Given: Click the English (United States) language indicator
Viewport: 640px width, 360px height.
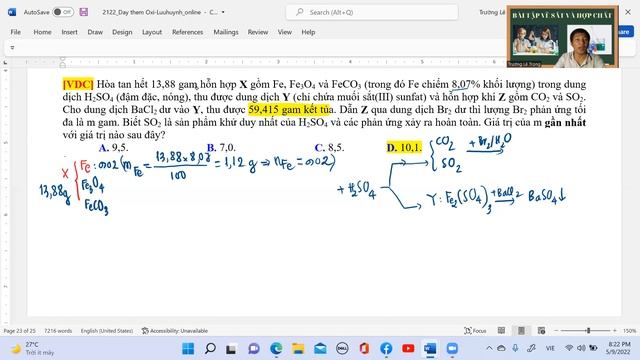Looking at the screenshot, I should (x=107, y=331).
